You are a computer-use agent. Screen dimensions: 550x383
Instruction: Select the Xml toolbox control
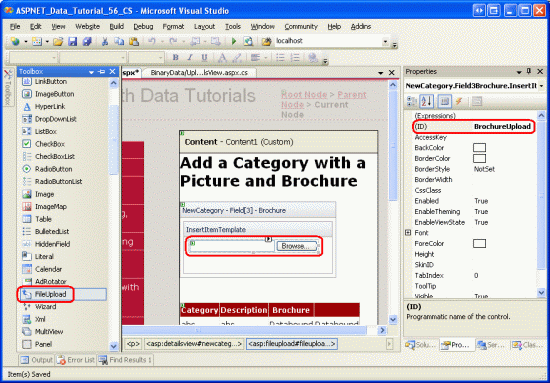pyautogui.click(x=40, y=319)
